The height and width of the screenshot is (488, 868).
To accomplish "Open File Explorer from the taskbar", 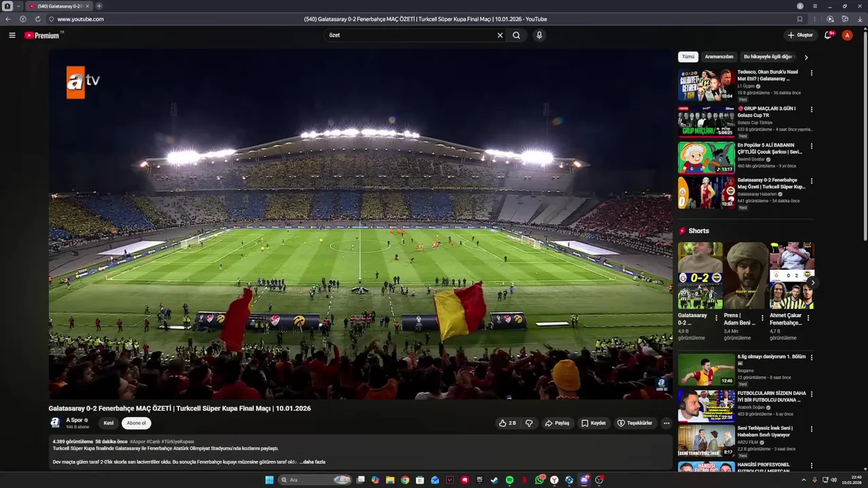I will [390, 480].
